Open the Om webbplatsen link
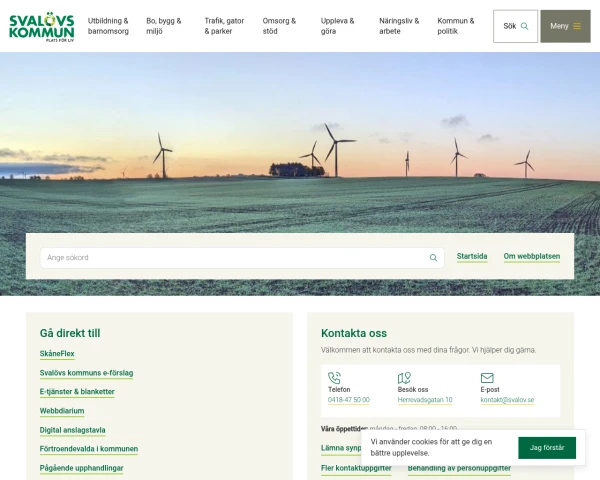 [531, 257]
